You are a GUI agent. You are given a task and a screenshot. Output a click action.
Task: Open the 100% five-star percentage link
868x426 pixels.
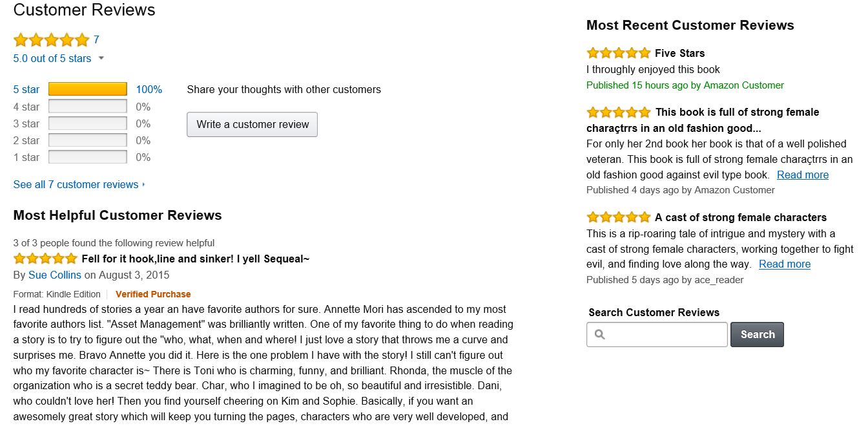tap(149, 89)
